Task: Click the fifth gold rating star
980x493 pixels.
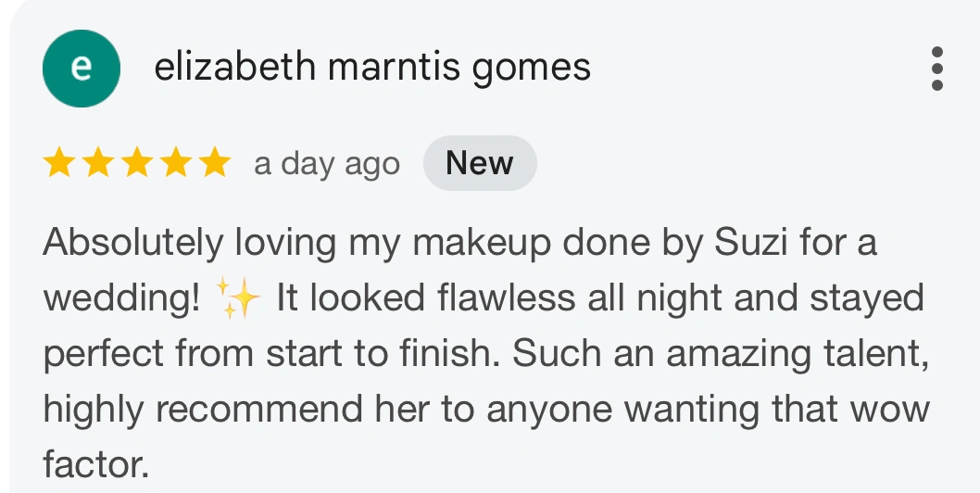Action: click(214, 163)
